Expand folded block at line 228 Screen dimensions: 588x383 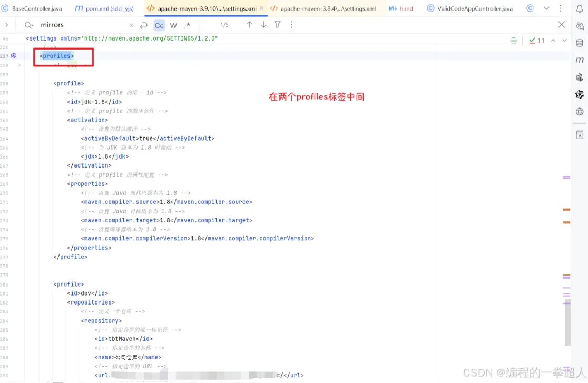point(19,65)
